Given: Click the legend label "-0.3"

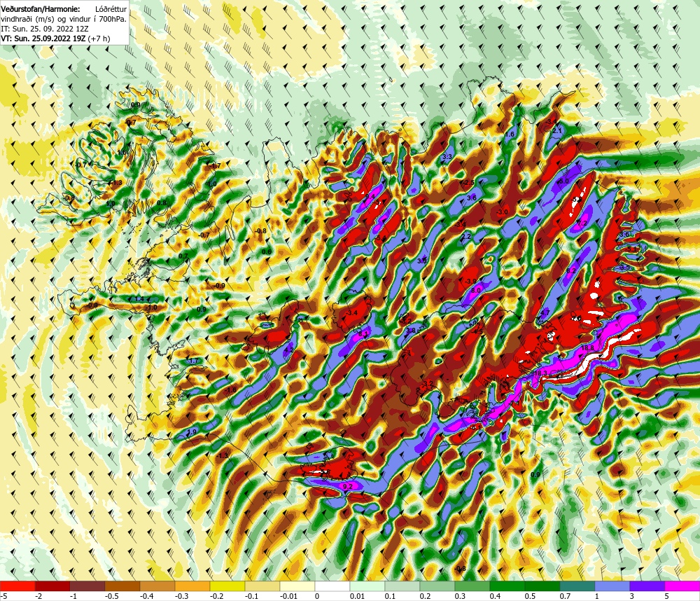Looking at the screenshot, I should (182, 596).
